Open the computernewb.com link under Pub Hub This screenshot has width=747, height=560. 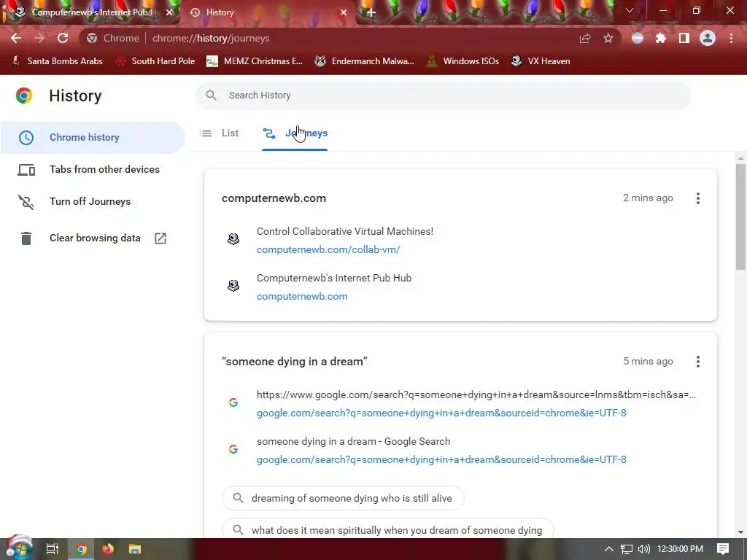pyautogui.click(x=302, y=296)
